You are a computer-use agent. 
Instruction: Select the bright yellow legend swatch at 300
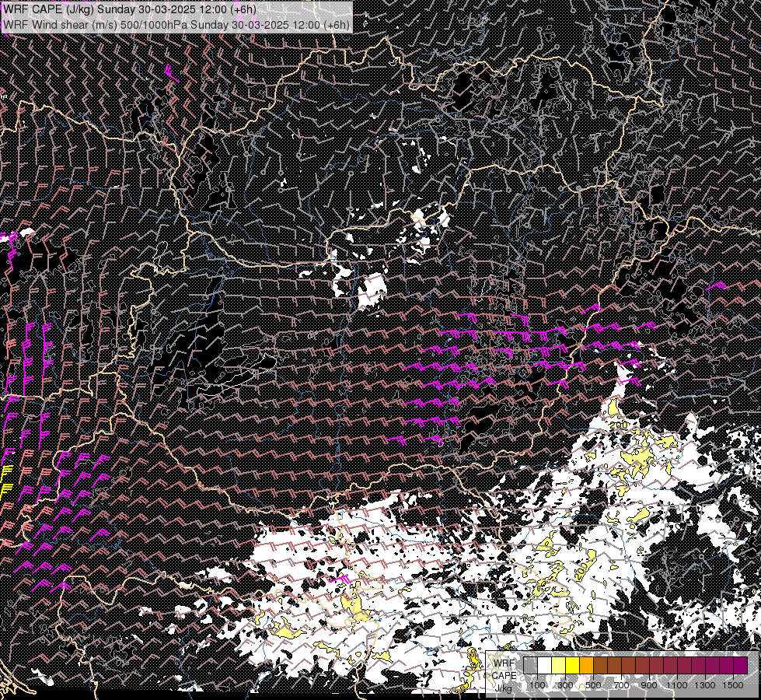[x=573, y=665]
